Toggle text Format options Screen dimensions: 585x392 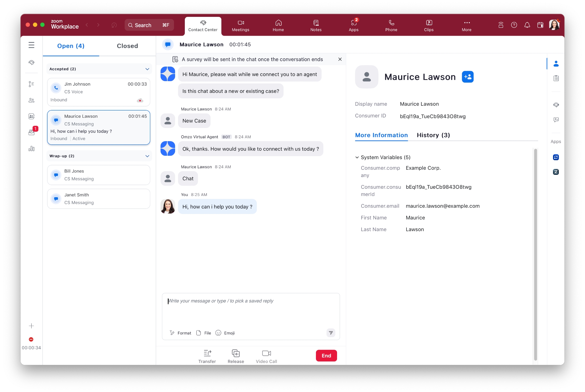(x=181, y=333)
